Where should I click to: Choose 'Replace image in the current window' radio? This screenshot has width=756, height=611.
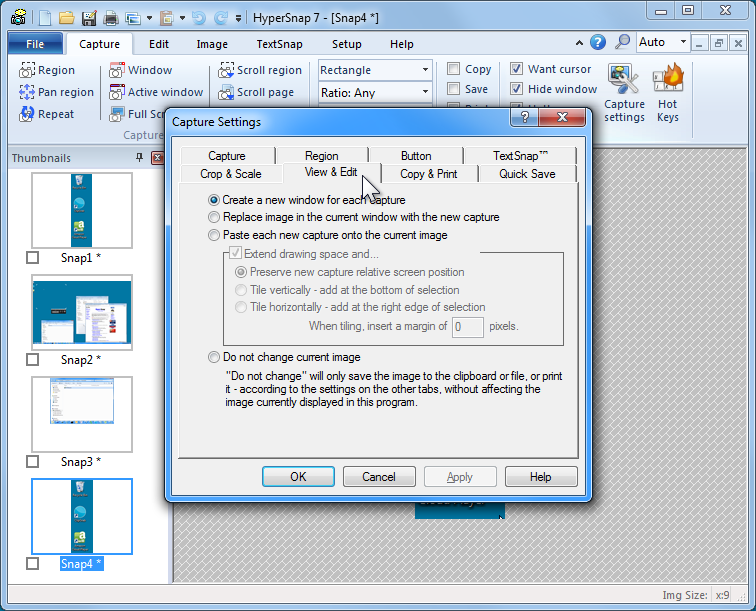214,217
